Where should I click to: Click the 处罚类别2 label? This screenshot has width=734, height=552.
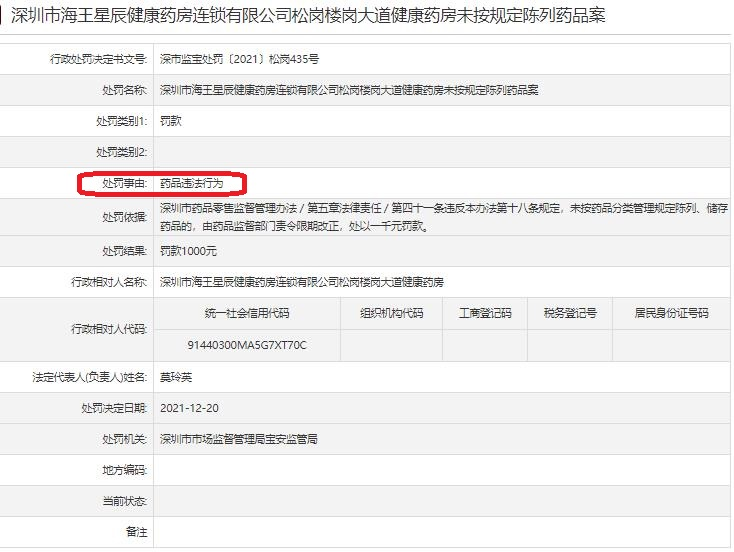122,152
